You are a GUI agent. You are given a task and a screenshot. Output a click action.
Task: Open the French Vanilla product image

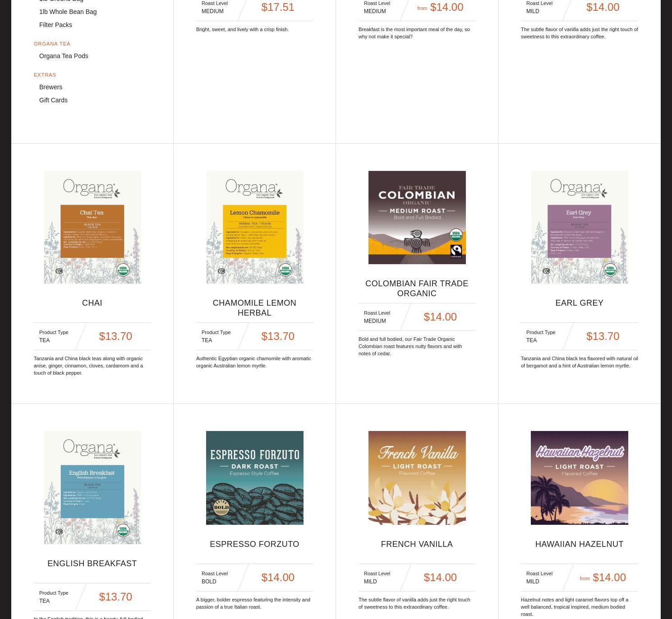coord(417,478)
